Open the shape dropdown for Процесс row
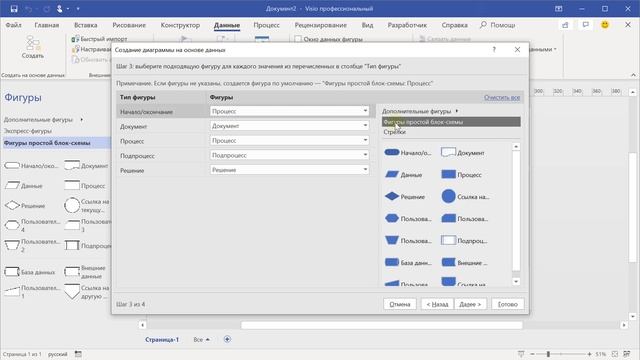 pyautogui.click(x=365, y=140)
